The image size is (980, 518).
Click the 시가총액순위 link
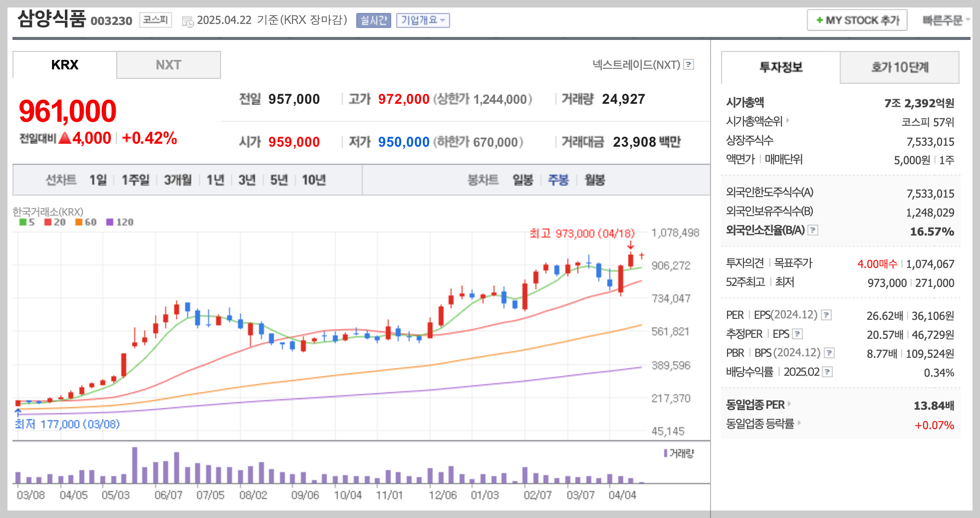(x=754, y=121)
